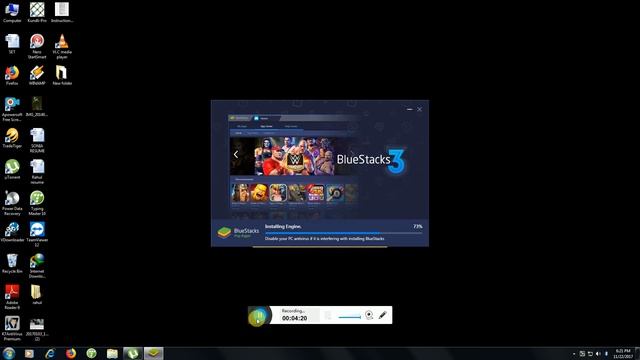Open the recorder pencil annotation tool
Image resolution: width=640 pixels, height=360 pixels.
click(382, 315)
